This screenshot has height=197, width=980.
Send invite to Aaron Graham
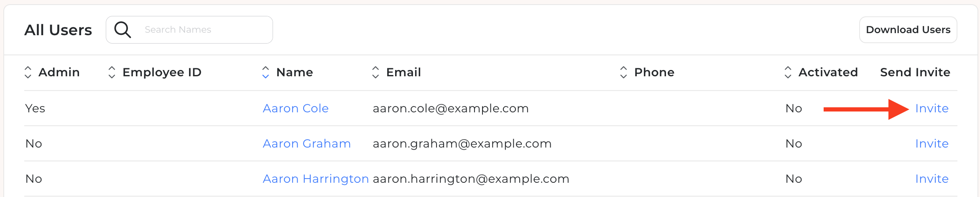(x=932, y=143)
